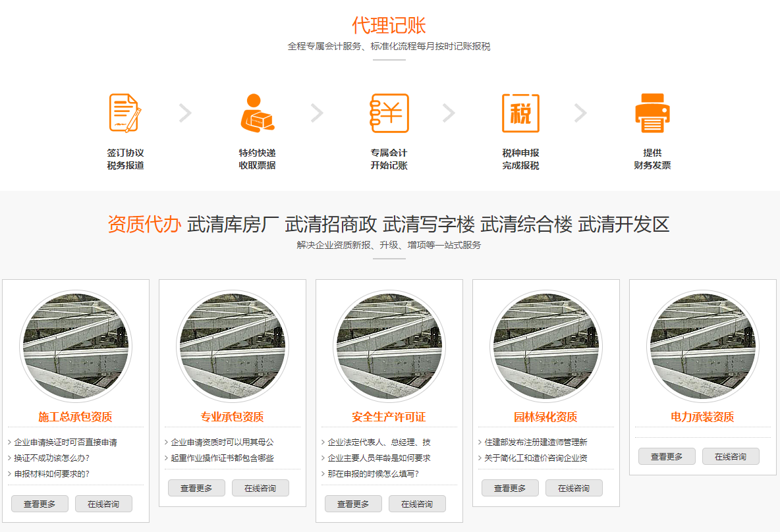Click the arrow chevron after 签订协议 step
The image size is (780, 532).
185,113
